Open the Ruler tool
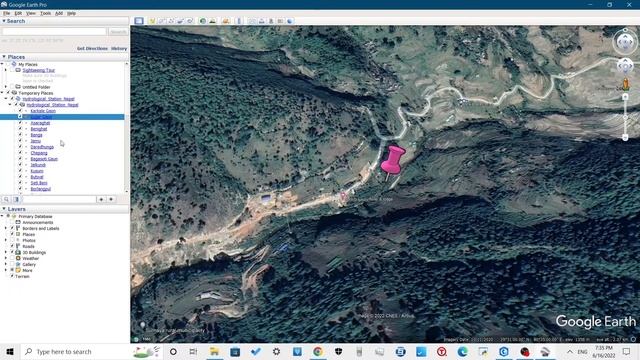This screenshot has height=360, width=640. [x=239, y=21]
